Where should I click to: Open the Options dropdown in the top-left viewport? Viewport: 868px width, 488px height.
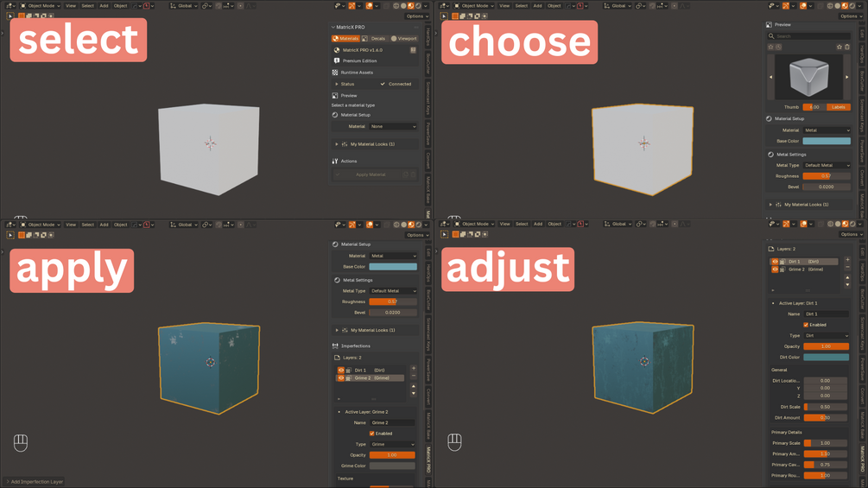[x=417, y=16]
